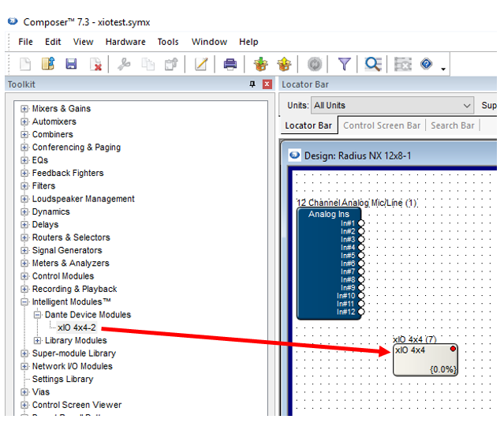Image resolution: width=504 pixels, height=423 pixels.
Task: Select the xIO 4x4 module block
Action: click(425, 360)
